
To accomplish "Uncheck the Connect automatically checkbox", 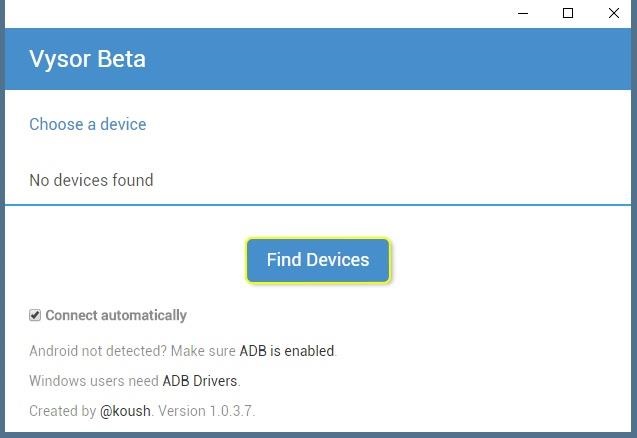I will (x=35, y=315).
